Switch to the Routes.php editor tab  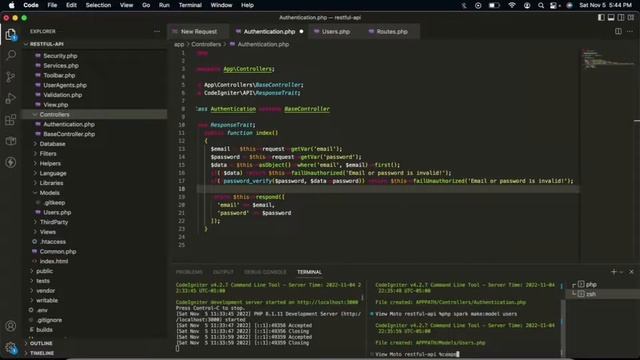392,31
